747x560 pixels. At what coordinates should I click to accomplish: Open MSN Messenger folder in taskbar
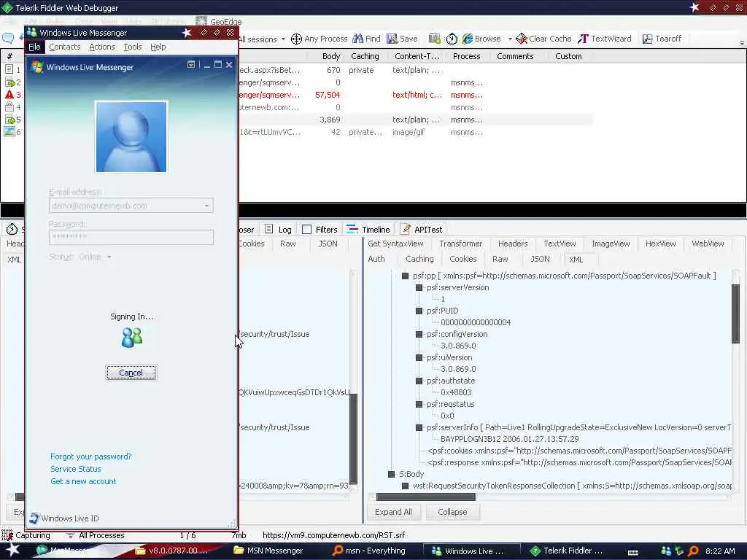point(269,551)
